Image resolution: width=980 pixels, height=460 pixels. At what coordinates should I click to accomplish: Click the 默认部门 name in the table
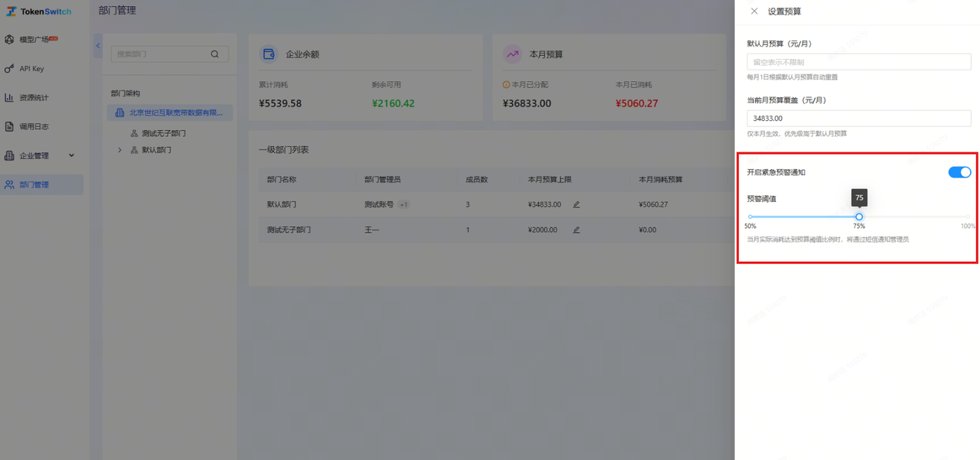click(x=282, y=204)
